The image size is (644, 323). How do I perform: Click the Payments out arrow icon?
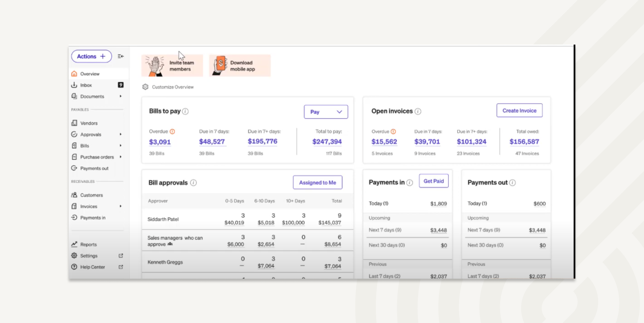coord(74,168)
